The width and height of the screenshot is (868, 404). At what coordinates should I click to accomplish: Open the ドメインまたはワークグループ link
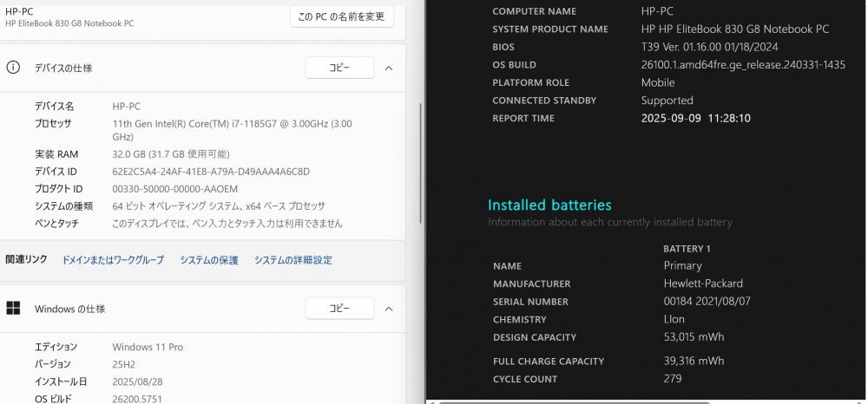113,260
